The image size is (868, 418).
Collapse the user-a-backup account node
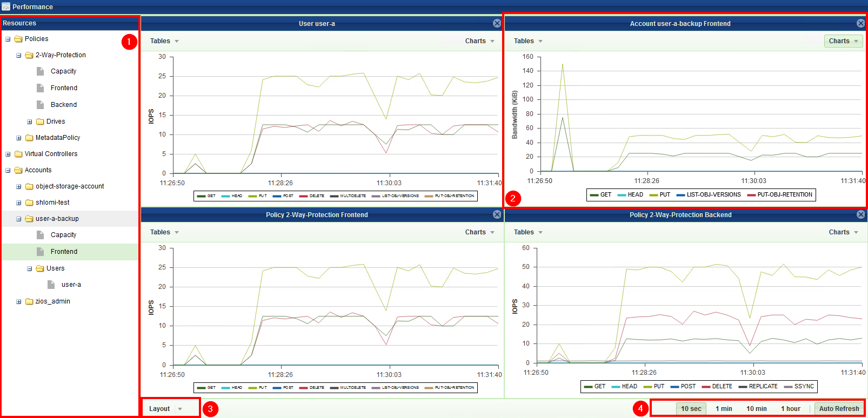pos(18,219)
